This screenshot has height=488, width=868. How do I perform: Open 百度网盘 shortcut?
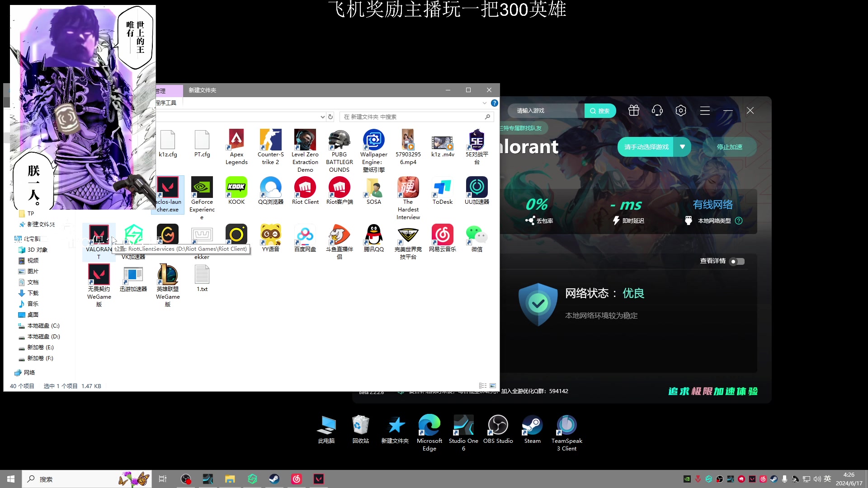point(305,238)
